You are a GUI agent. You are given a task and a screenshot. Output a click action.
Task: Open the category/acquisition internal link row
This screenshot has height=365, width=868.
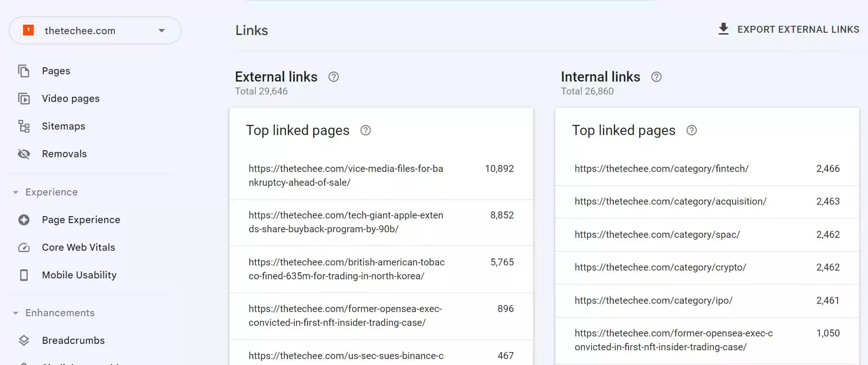pos(707,202)
